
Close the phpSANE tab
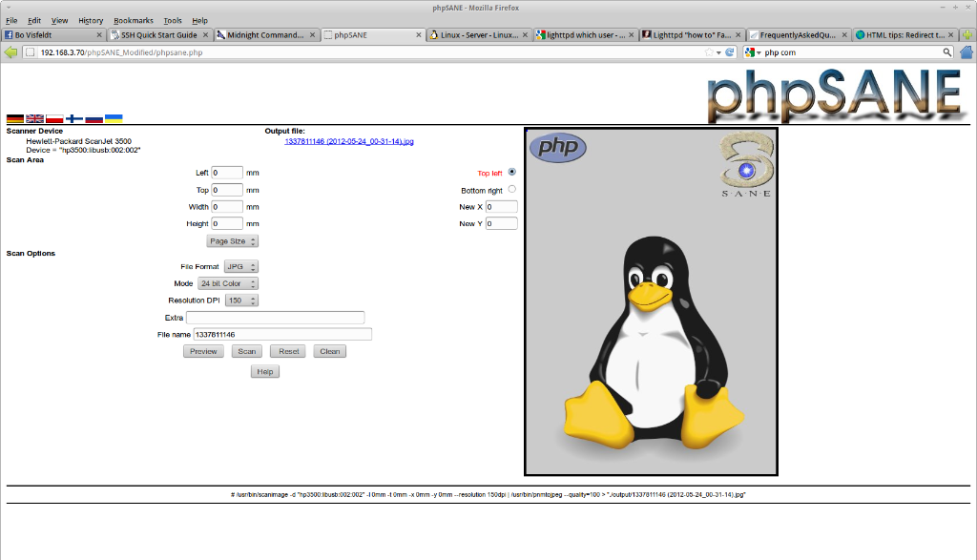click(x=419, y=35)
